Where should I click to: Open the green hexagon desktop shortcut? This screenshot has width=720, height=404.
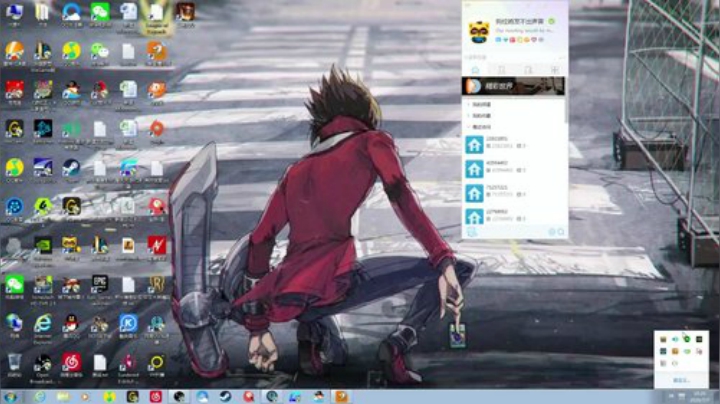coord(43,209)
